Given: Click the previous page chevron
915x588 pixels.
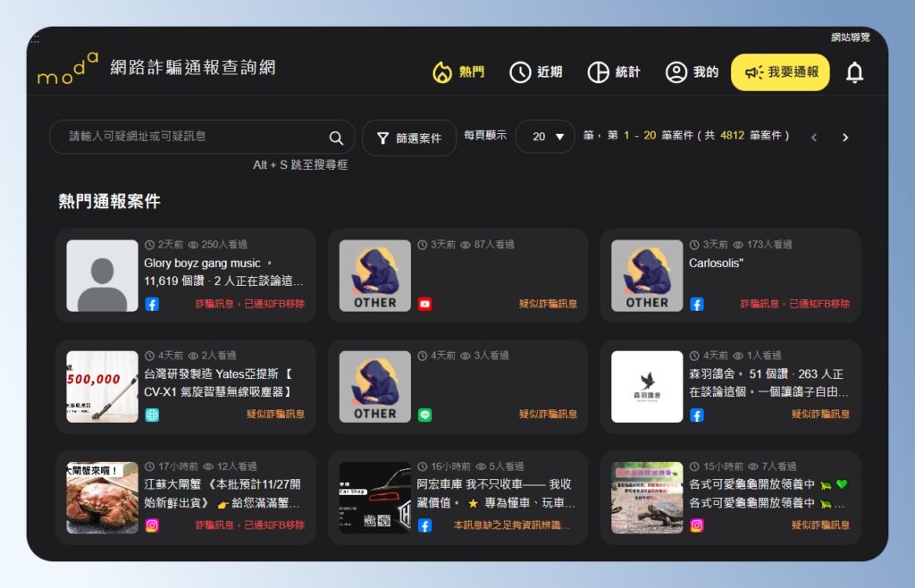Looking at the screenshot, I should 813,137.
